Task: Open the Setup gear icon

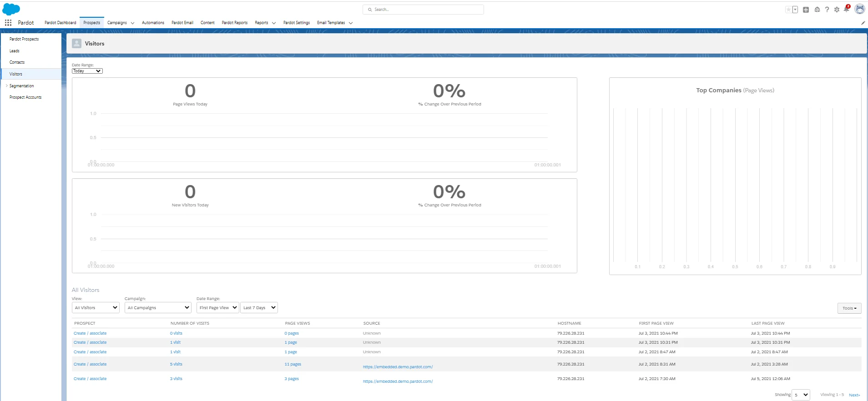Action: 837,10
